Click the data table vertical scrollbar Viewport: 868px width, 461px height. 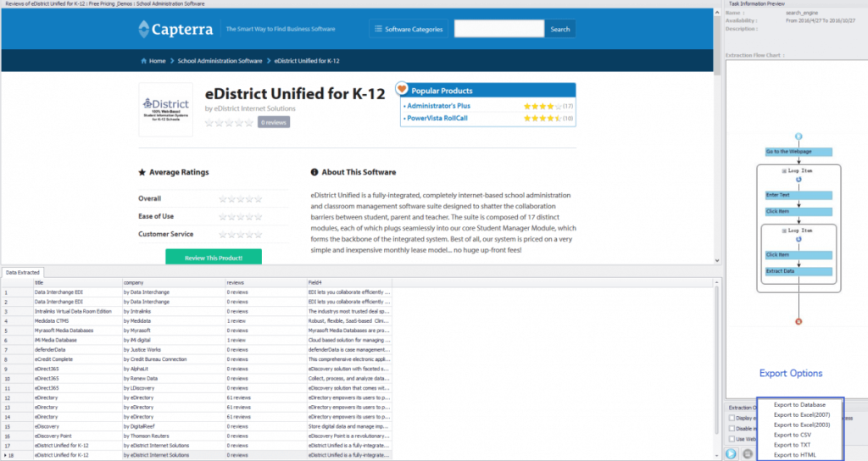tap(717, 359)
